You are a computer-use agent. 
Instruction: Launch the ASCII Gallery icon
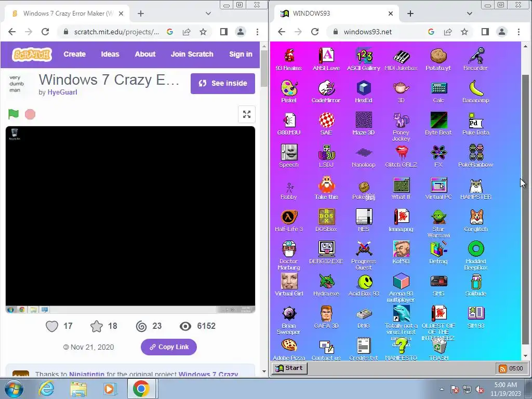pos(364,59)
